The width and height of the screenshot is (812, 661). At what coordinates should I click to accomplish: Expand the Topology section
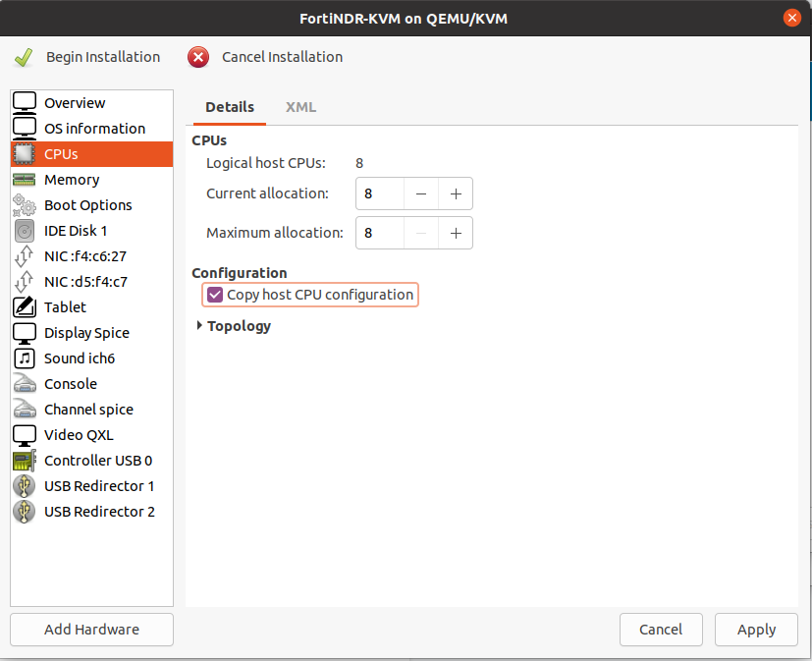click(x=234, y=325)
